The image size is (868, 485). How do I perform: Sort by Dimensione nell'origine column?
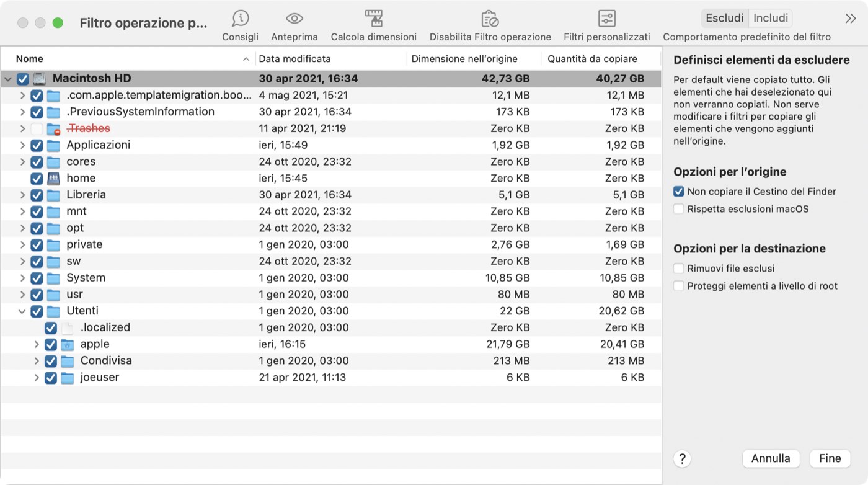(x=474, y=59)
